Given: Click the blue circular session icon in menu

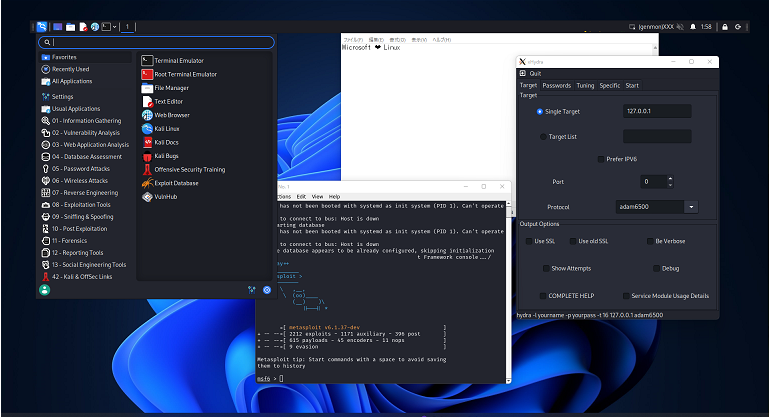Looking at the screenshot, I should 267,290.
